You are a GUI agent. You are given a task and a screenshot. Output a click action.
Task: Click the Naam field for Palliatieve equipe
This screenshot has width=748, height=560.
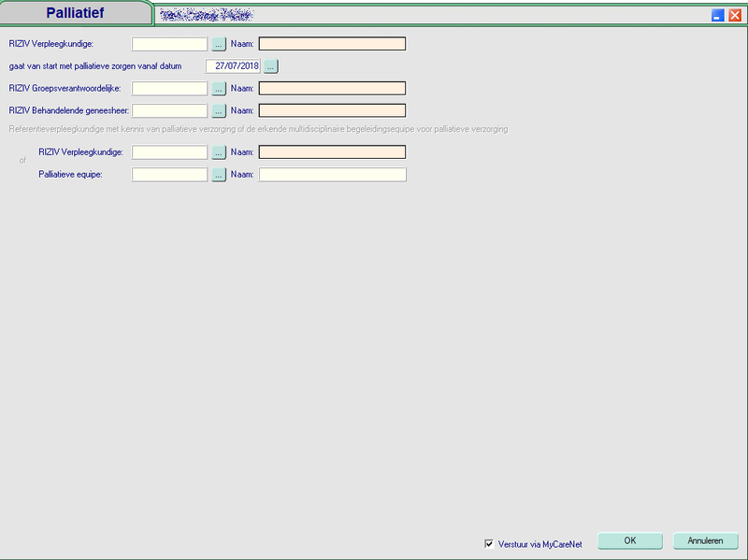(x=332, y=175)
